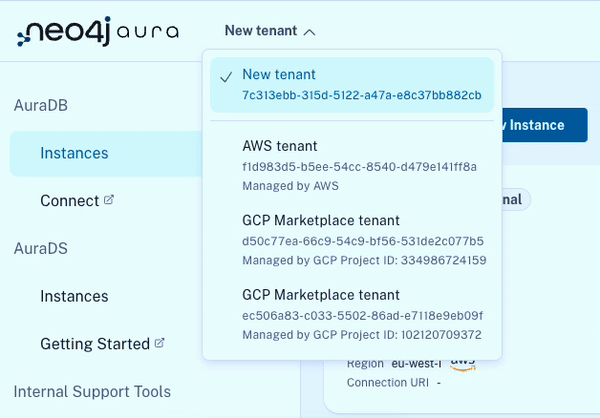Select GCP Marketplace tenant with project 102120709372
Image resolution: width=600 pixels, height=418 pixels.
(352, 314)
